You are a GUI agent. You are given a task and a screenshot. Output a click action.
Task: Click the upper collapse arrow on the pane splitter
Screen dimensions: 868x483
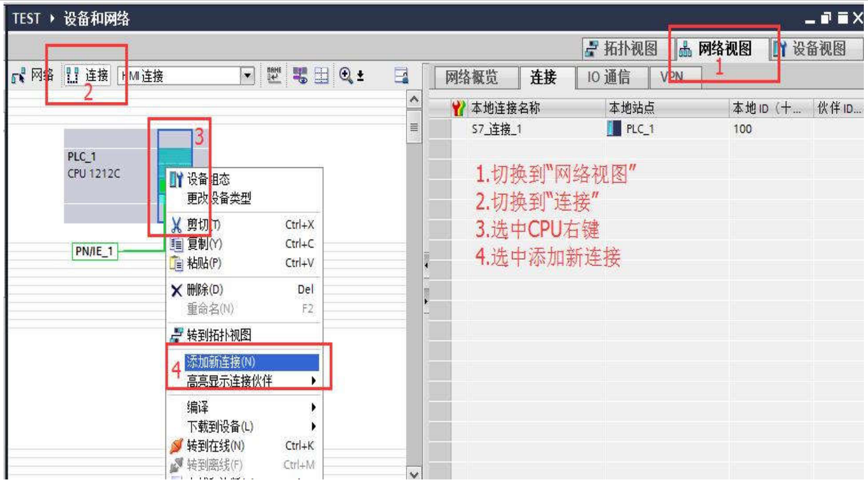click(426, 265)
